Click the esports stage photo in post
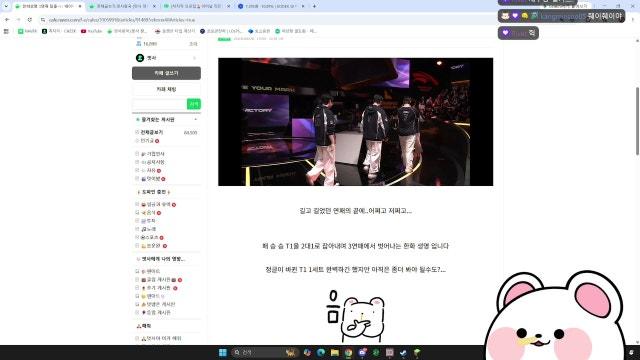 (356, 122)
